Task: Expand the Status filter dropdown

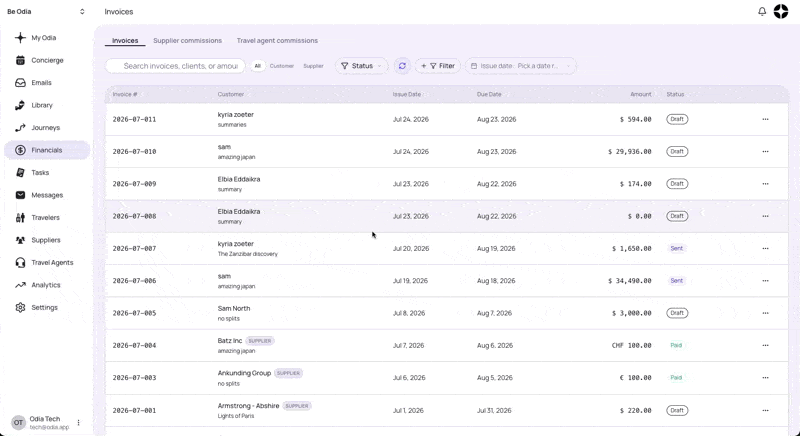Action: point(361,66)
